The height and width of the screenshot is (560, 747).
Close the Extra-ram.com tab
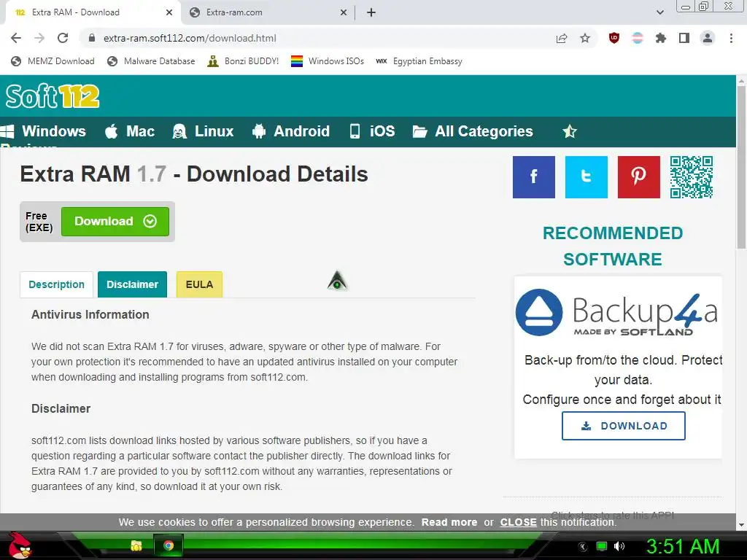pyautogui.click(x=344, y=12)
